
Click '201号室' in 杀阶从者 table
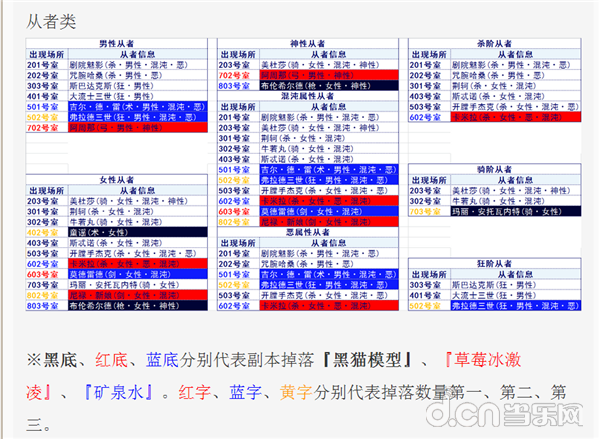[x=425, y=65]
